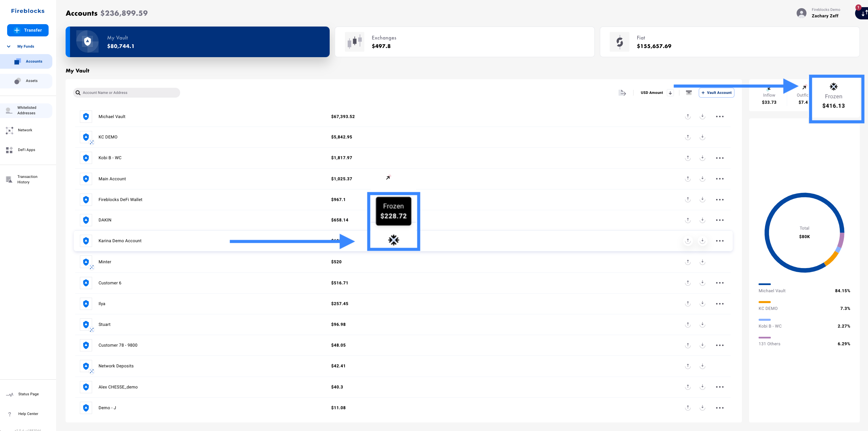Click 131 Others purple legend swatch
The image size is (868, 431).
(765, 338)
